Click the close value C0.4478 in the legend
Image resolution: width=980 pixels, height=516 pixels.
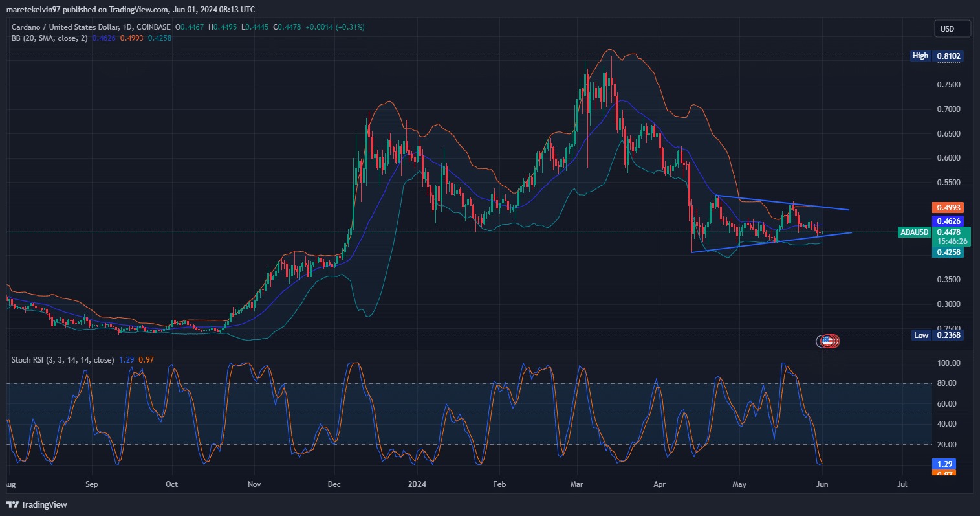point(287,27)
